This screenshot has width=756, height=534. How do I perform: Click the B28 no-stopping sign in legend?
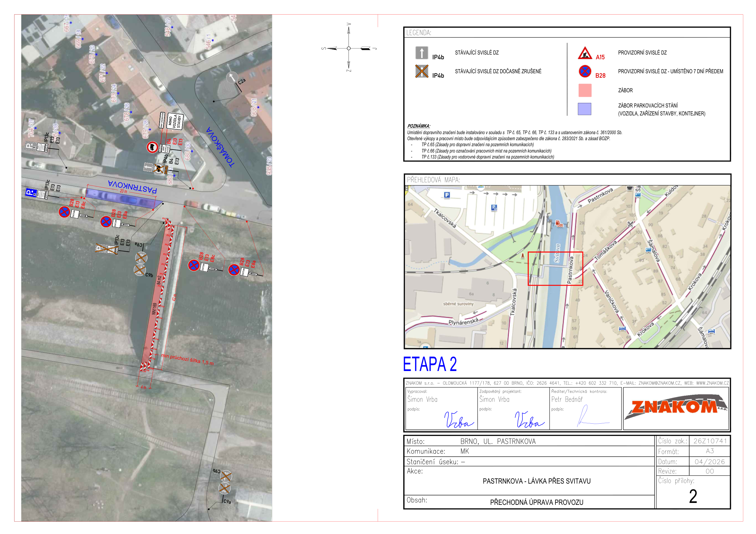point(585,71)
